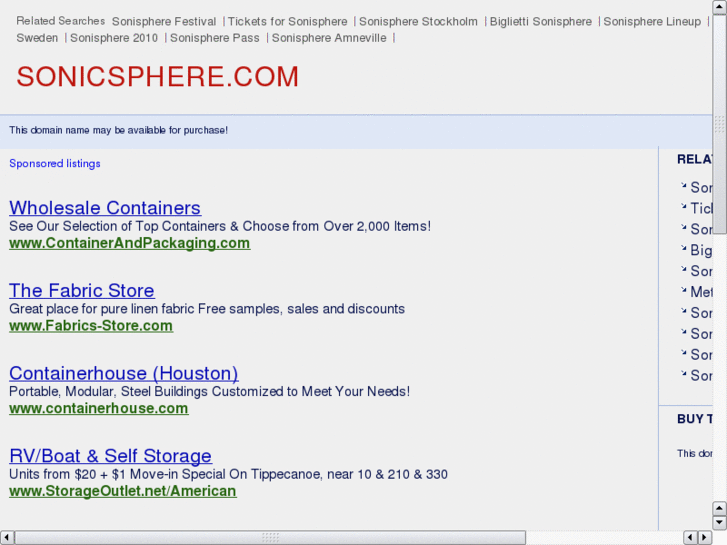Image resolution: width=727 pixels, height=545 pixels.
Task: Open the sidebar link starting with Tic
Action: click(701, 208)
